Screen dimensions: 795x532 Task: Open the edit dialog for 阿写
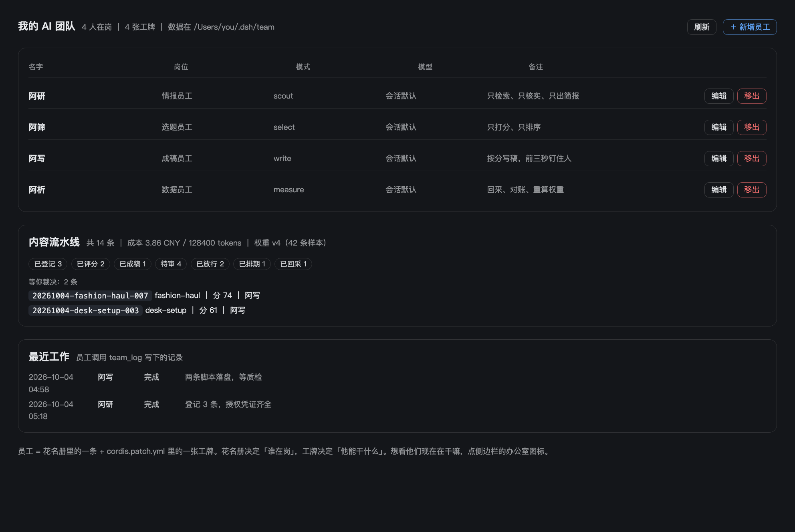pyautogui.click(x=719, y=159)
